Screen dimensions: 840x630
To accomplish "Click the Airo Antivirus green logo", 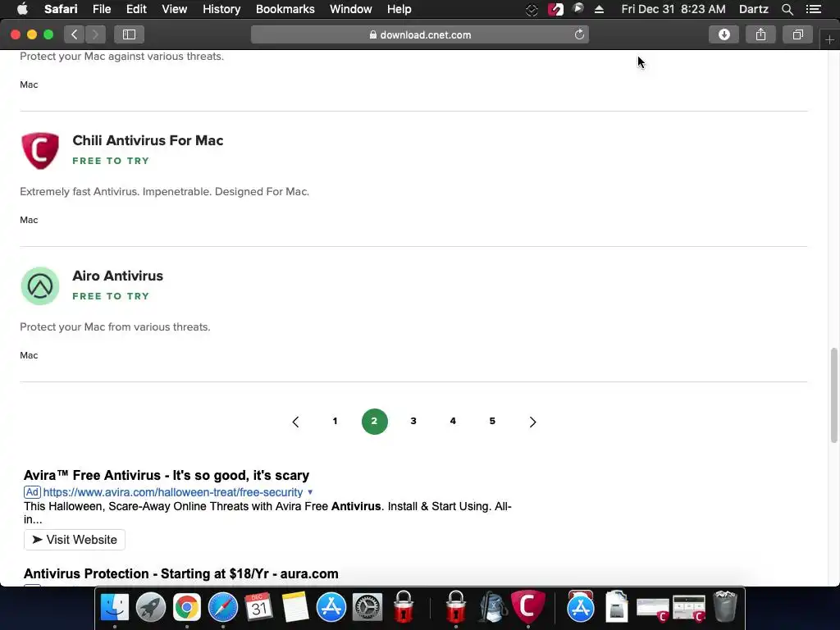I will pos(40,286).
